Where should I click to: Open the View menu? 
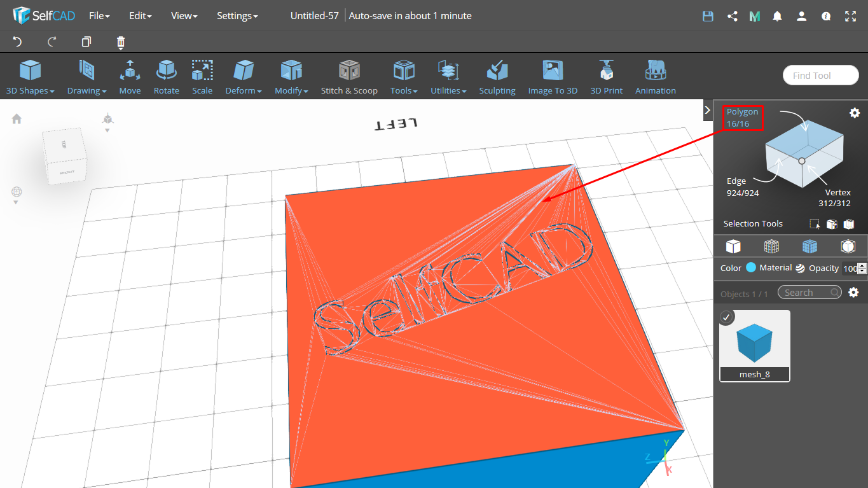pos(184,15)
